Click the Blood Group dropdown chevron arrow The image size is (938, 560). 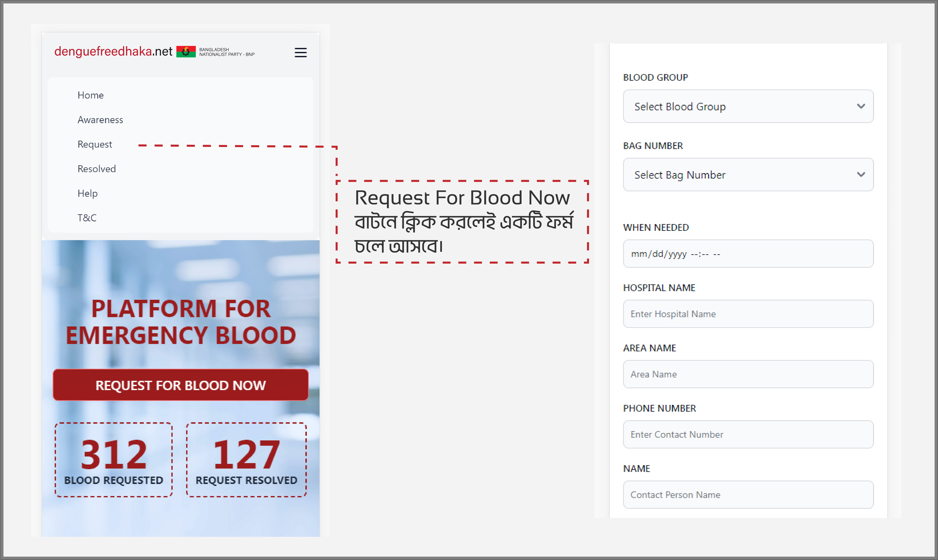click(861, 106)
